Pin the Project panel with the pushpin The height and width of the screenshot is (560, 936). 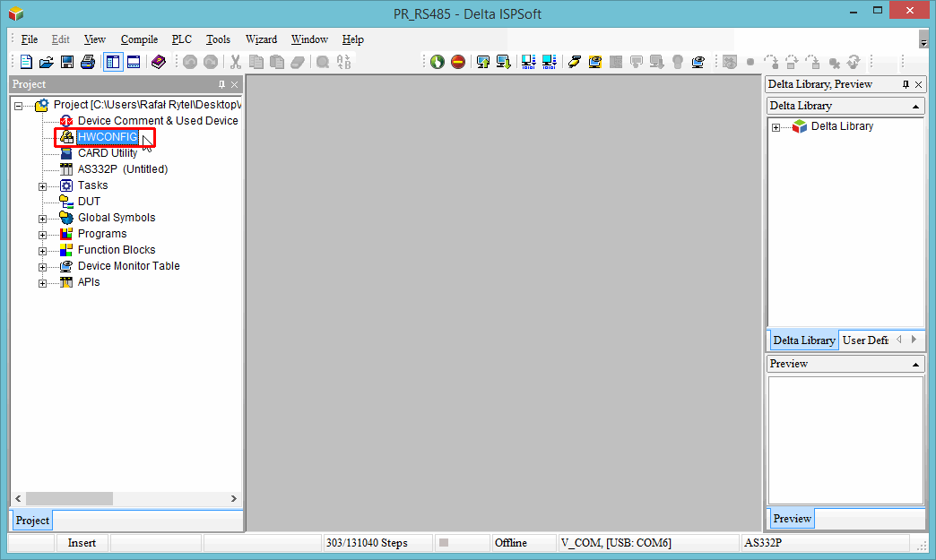tap(221, 84)
